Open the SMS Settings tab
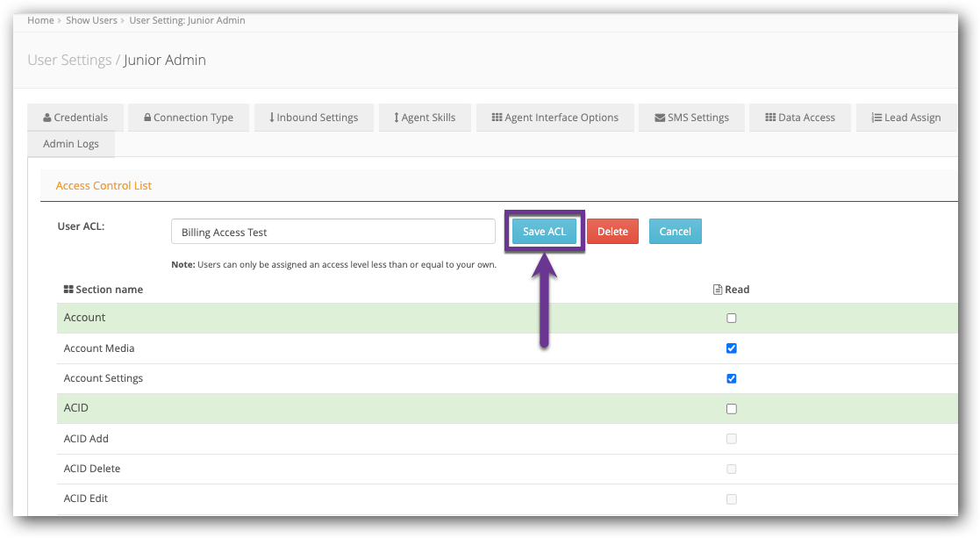This screenshot has width=980, height=538. pos(691,118)
